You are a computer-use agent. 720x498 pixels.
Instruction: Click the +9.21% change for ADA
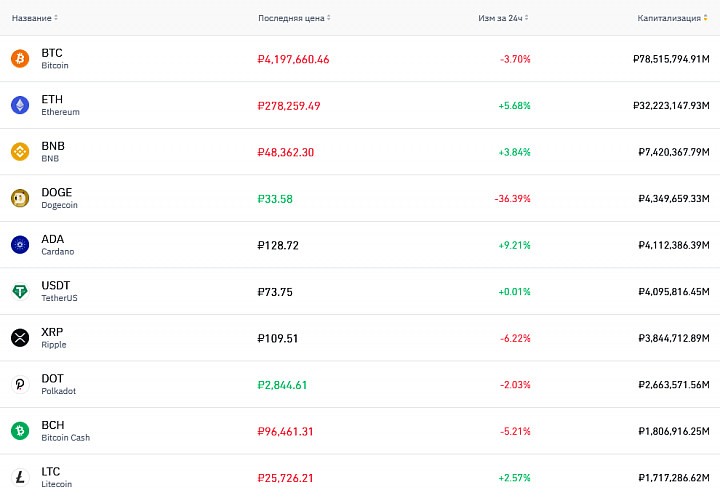pos(514,245)
